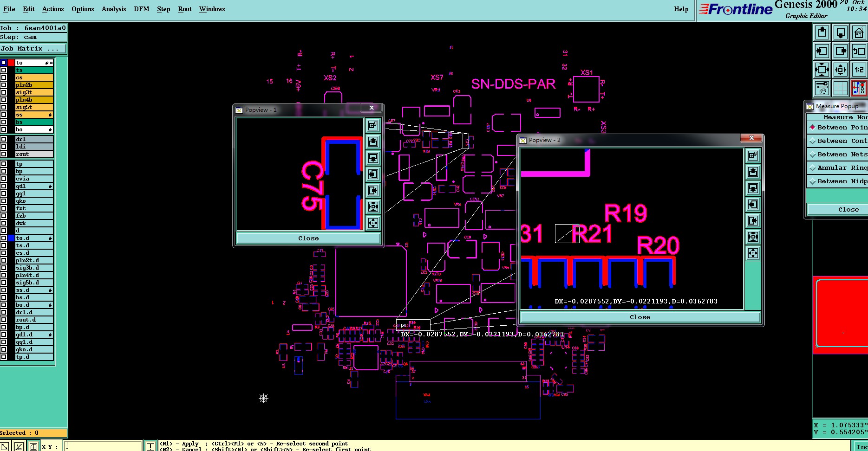868x451 pixels.
Task: Select Between Points measure mode
Action: pos(837,127)
